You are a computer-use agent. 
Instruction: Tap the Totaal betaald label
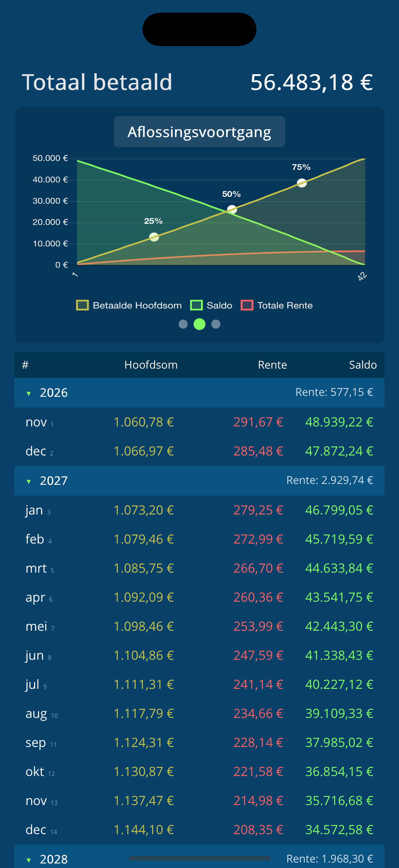coord(97,82)
